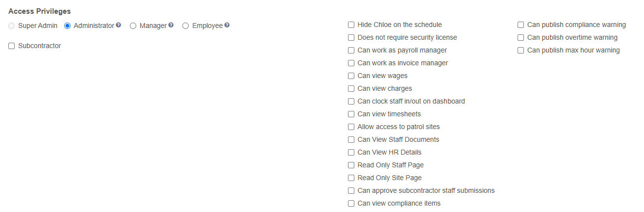The height and width of the screenshot is (212, 644).
Task: Enable Can work as payroll manager
Action: (x=351, y=51)
